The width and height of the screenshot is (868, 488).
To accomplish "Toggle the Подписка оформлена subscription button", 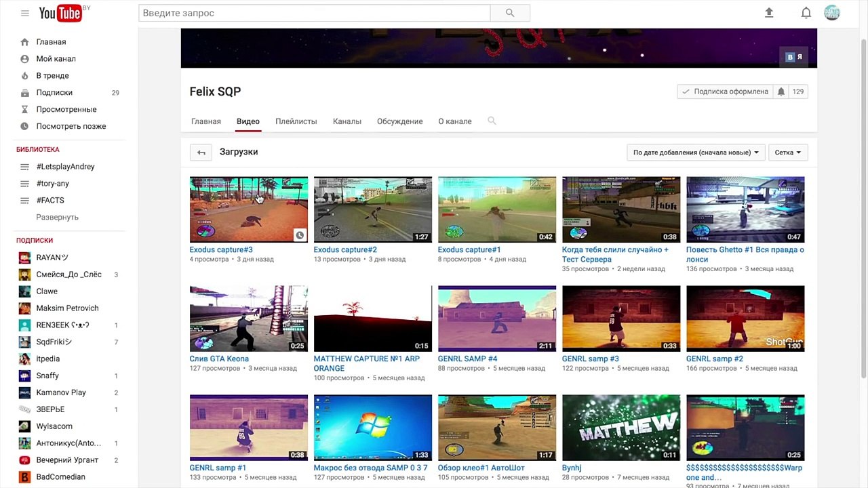I will pyautogui.click(x=725, y=91).
